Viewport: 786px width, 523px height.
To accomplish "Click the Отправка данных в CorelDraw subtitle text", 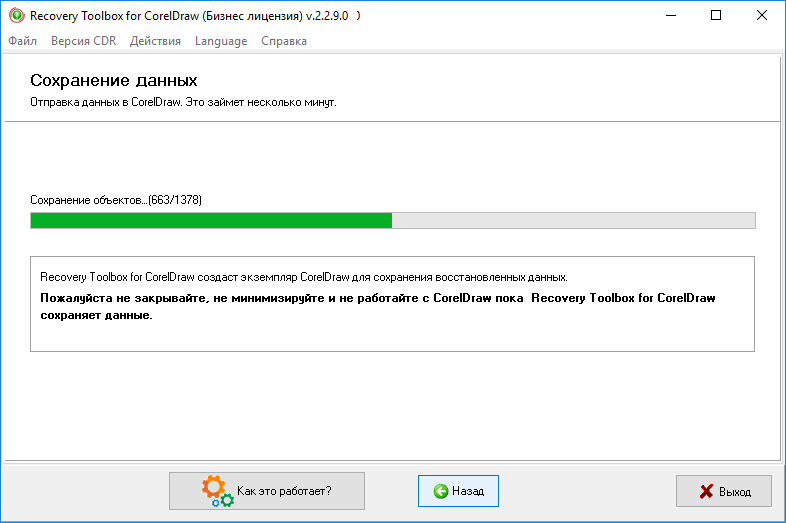I will (183, 102).
